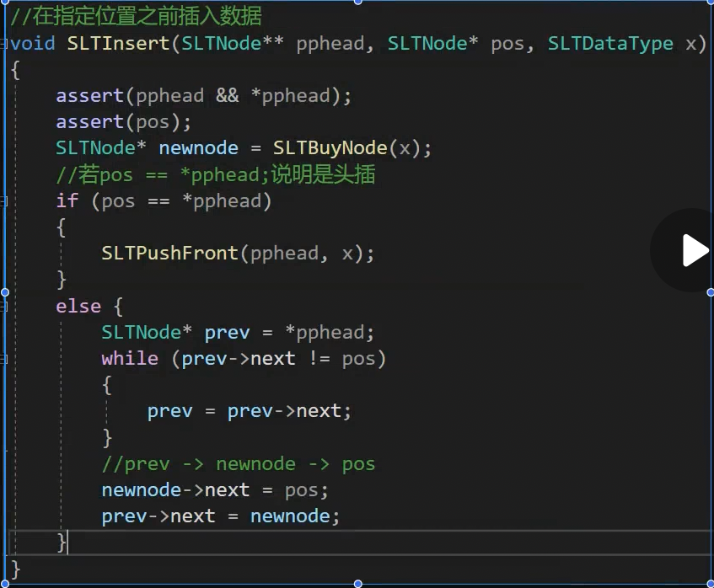This screenshot has height=588, width=714.
Task: Click the comment '//在指定位置之前插入数据'
Action: [x=136, y=17]
